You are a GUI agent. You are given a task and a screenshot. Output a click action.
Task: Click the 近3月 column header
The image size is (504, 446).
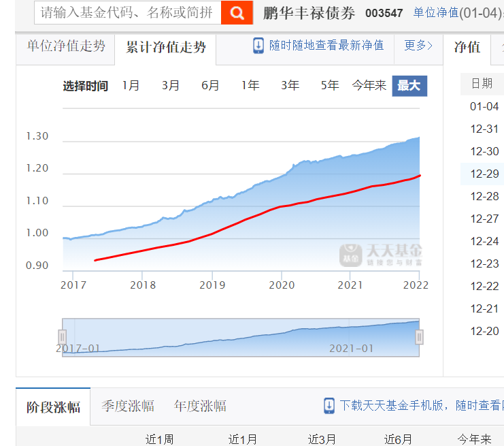(322, 439)
